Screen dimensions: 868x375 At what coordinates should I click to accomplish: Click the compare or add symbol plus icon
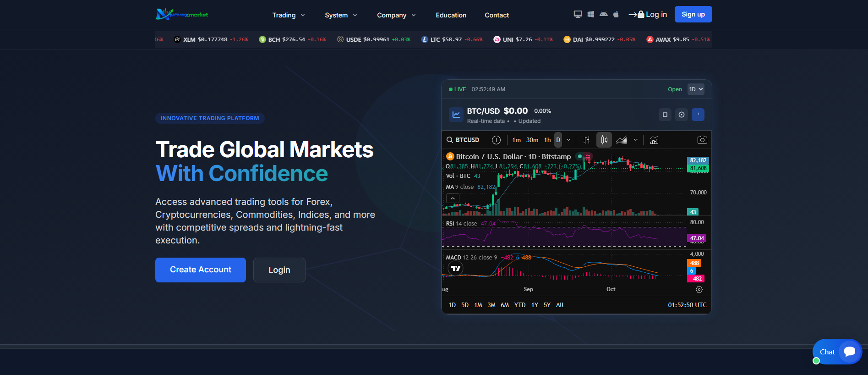496,140
